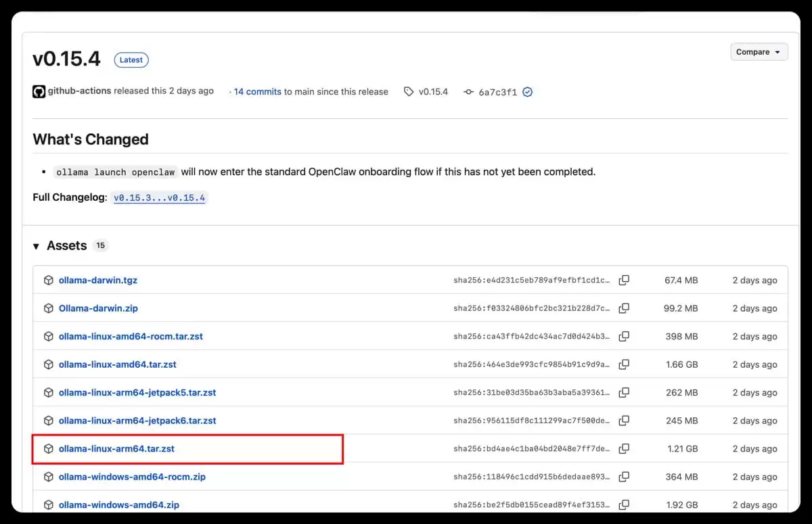
Task: Click package icon of ollama-linux-arm64-jetpack6.tar.zst
Action: [x=49, y=421]
